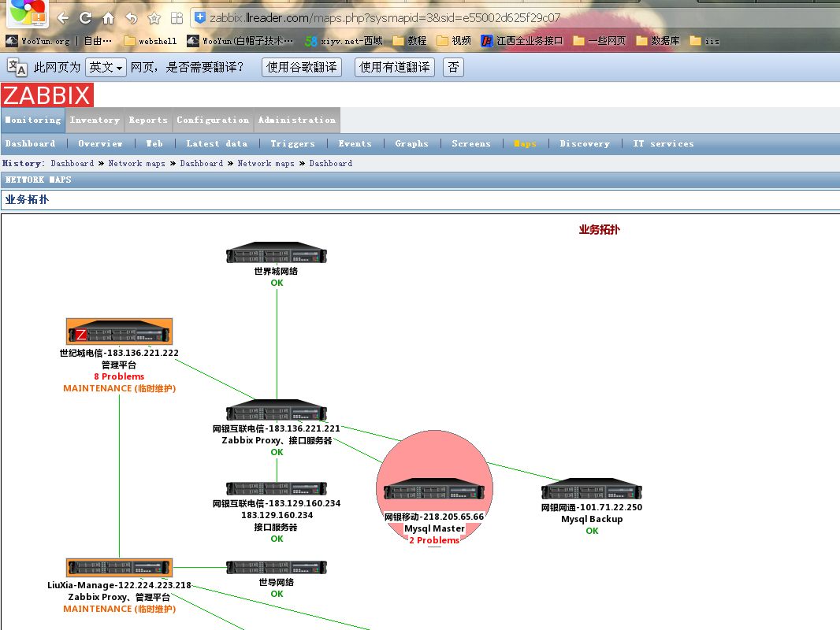840x630 pixels.
Task: Click the browser back arrow icon
Action: pyautogui.click(x=63, y=18)
